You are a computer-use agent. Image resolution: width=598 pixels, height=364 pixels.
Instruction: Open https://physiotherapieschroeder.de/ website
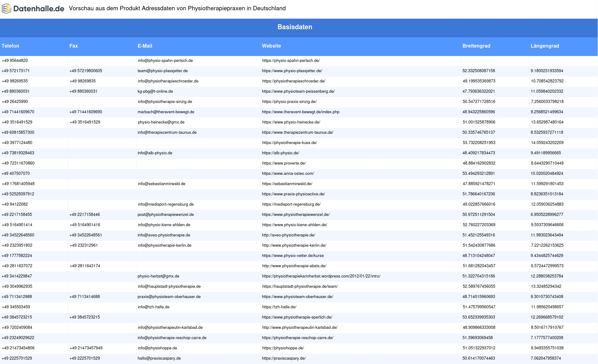click(294, 81)
